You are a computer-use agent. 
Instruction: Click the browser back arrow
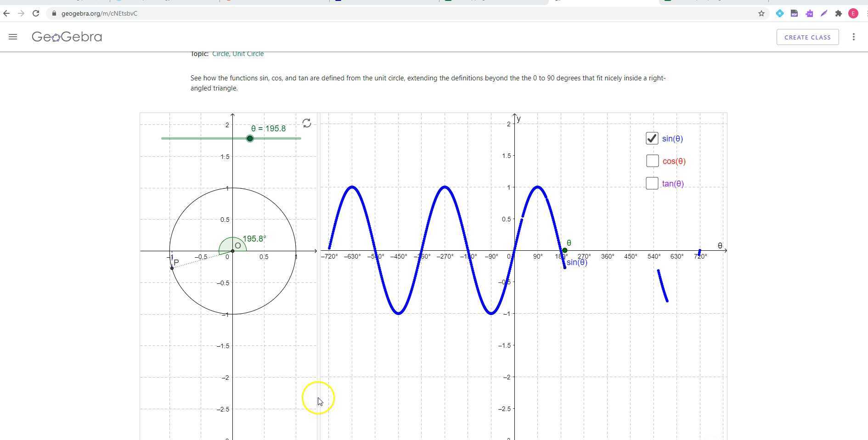pos(6,13)
